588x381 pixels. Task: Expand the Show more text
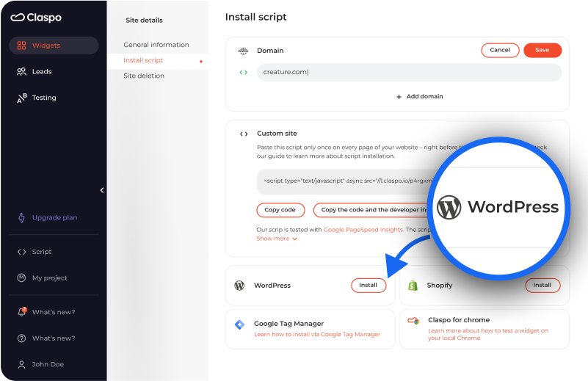click(276, 239)
